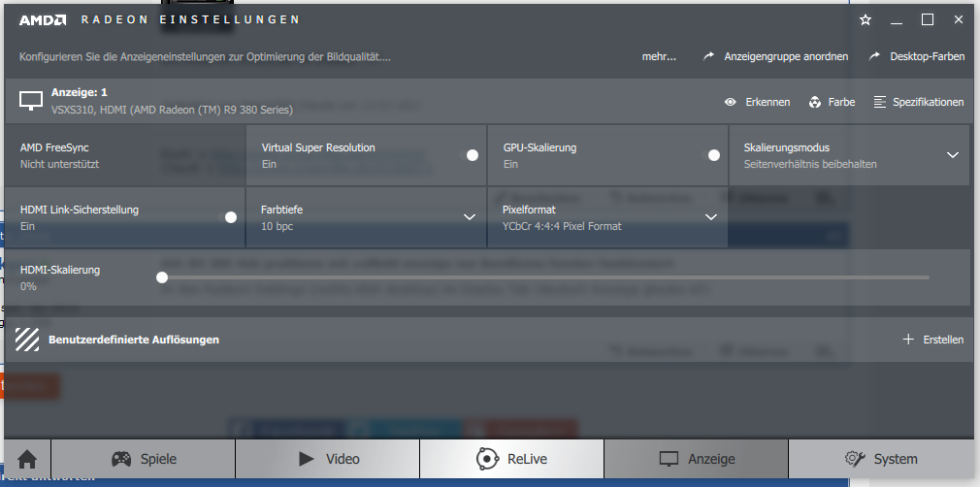Click the play icon in Video tab

(x=307, y=459)
